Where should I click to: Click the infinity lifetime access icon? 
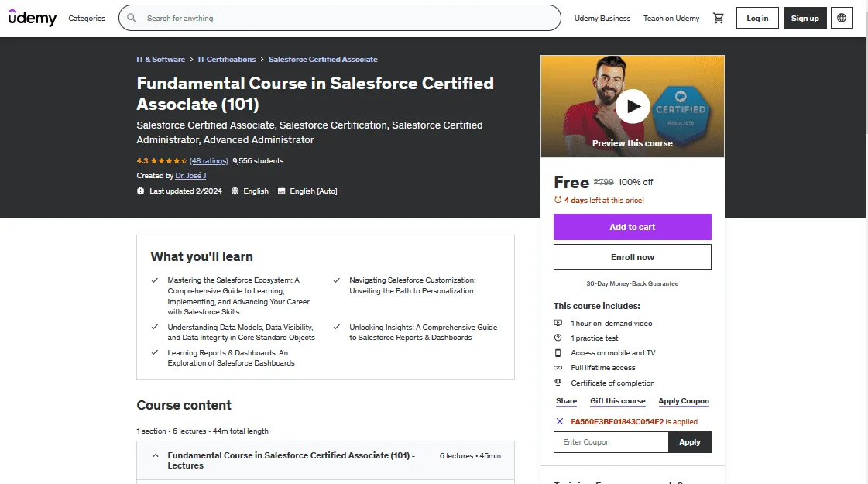(558, 368)
